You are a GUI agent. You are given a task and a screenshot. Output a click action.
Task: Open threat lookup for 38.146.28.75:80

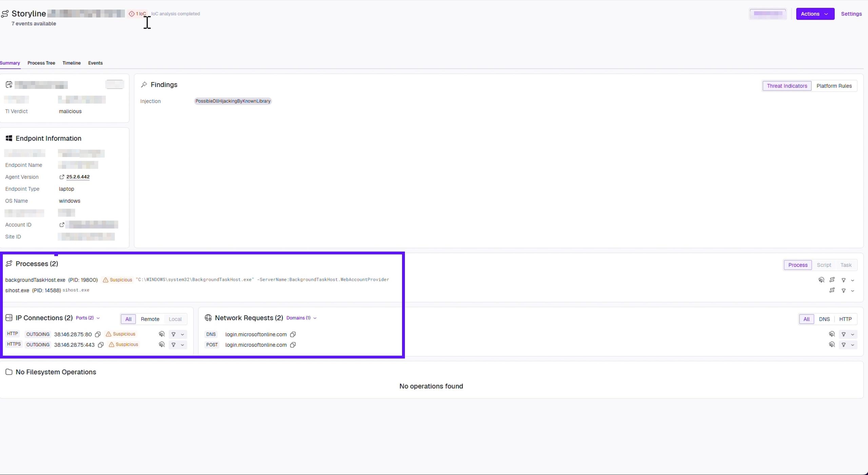point(162,334)
